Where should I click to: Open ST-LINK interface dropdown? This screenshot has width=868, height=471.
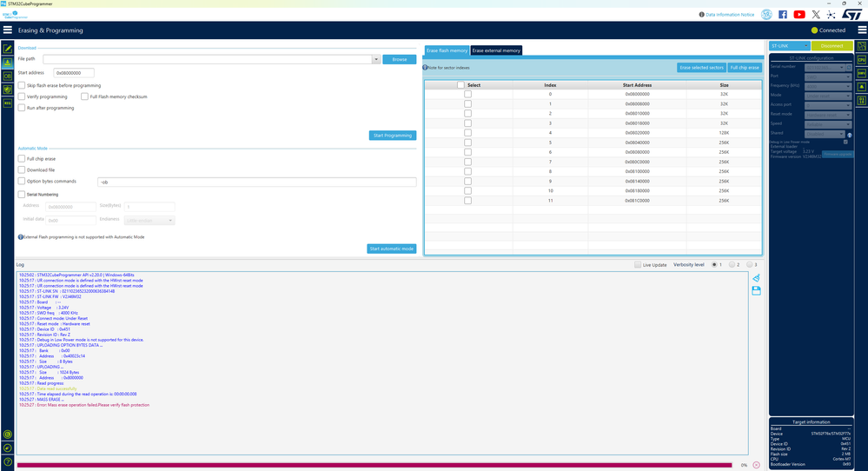[789, 46]
